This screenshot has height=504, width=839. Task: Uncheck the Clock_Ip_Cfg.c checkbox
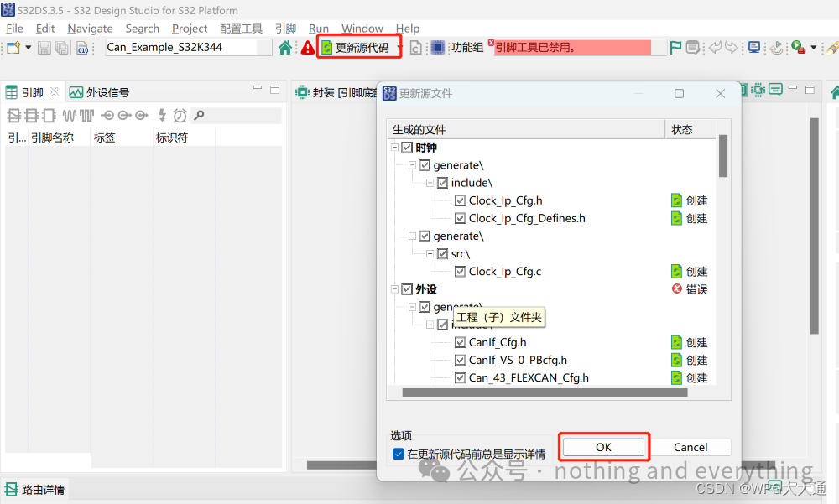pos(460,271)
